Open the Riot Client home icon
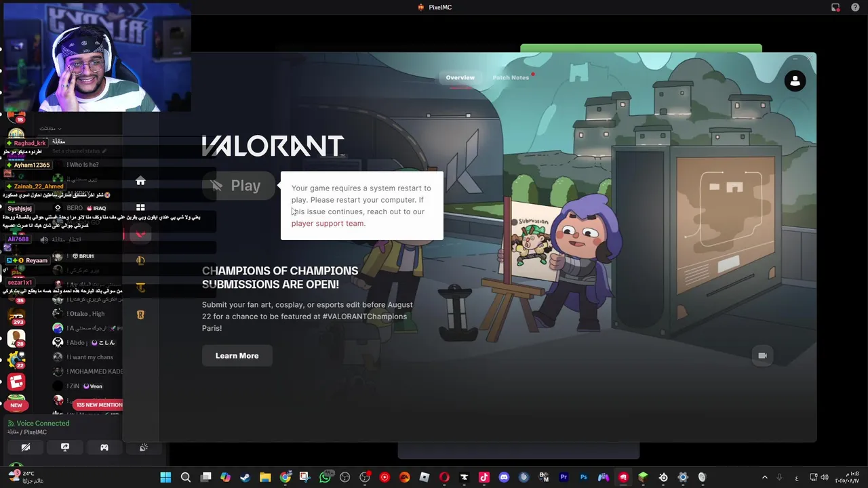This screenshot has height=488, width=868. click(x=140, y=181)
